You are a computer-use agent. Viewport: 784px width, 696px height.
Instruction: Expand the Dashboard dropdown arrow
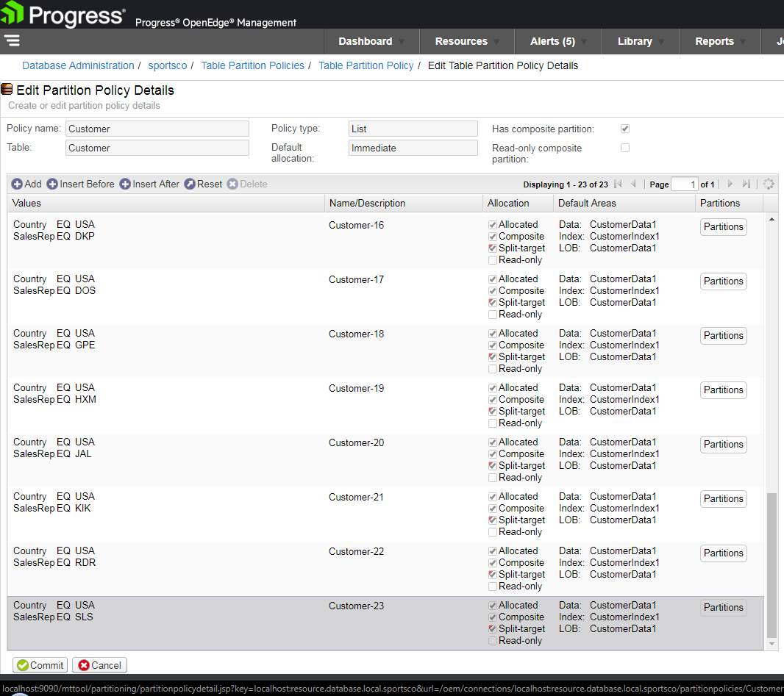402,42
